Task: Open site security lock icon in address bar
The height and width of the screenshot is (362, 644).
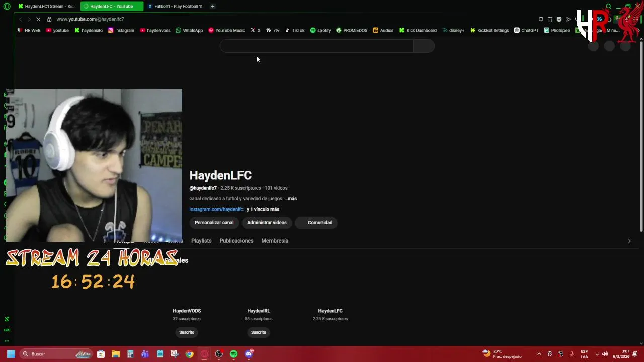Action: coord(49,19)
